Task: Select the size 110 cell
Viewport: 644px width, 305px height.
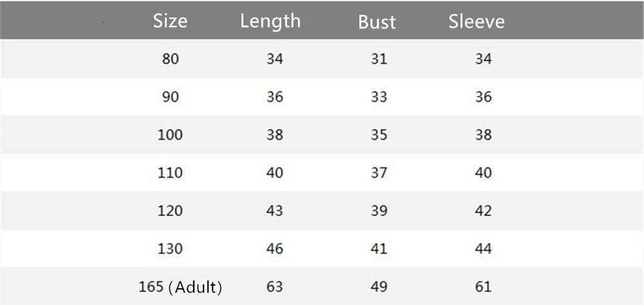Action: click(x=170, y=173)
